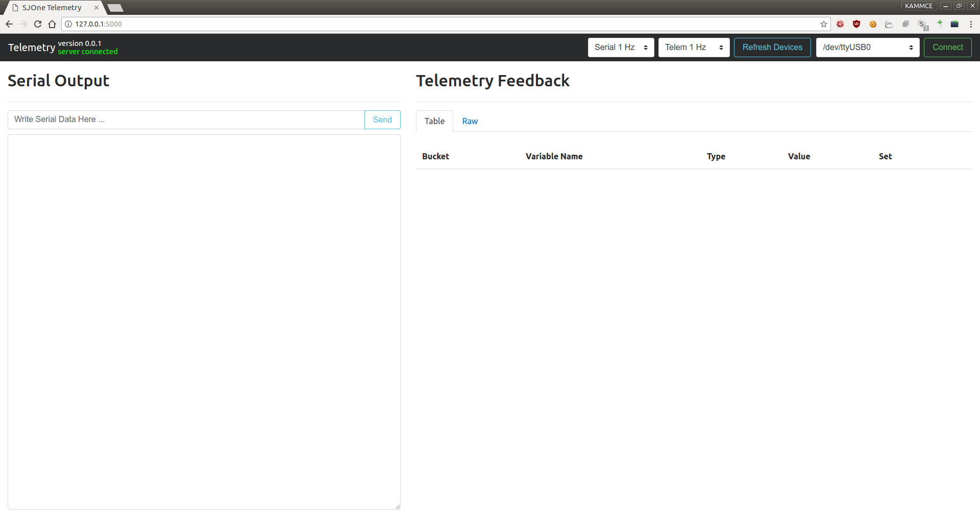Viewport: 980px width, 527px height.
Task: View site information icon in address bar
Action: coord(68,24)
